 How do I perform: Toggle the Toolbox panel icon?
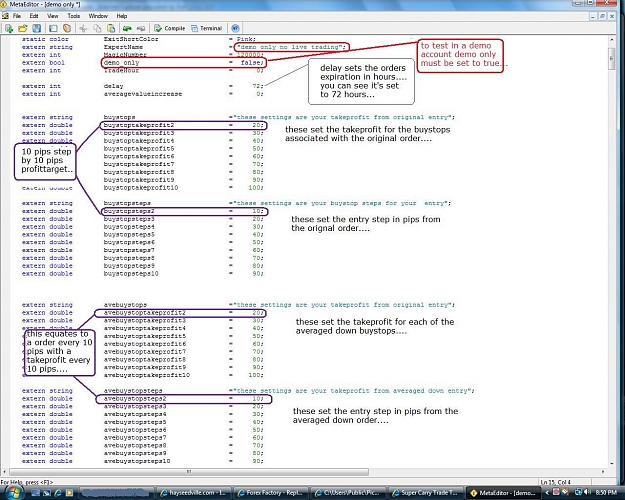point(67,28)
